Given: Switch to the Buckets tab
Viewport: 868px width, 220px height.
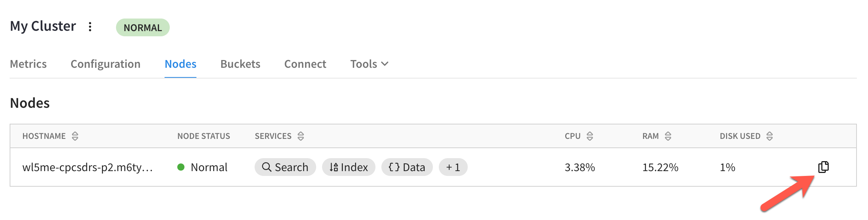Looking at the screenshot, I should coord(240,64).
